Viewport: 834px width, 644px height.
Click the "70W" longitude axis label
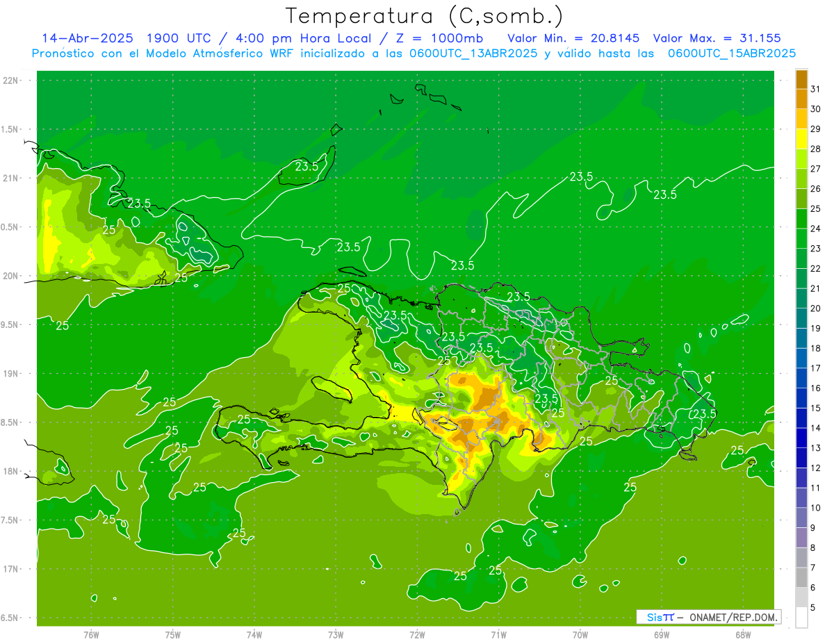(x=580, y=635)
